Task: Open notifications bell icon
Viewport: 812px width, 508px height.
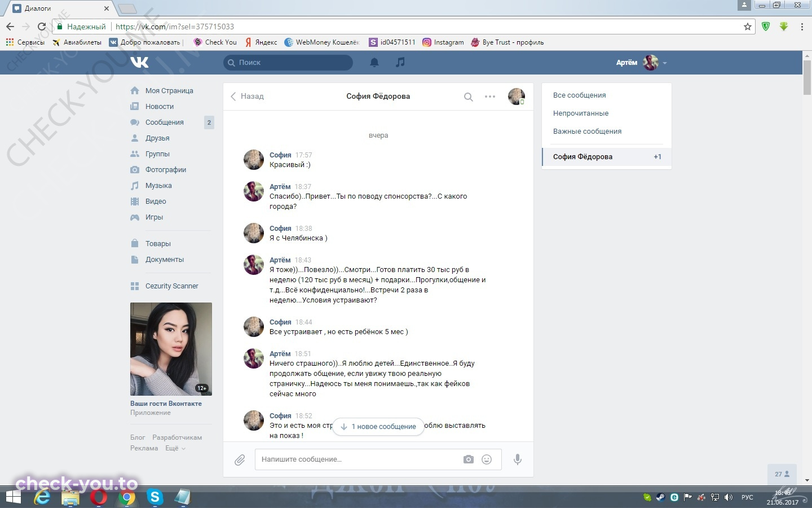Action: tap(374, 63)
